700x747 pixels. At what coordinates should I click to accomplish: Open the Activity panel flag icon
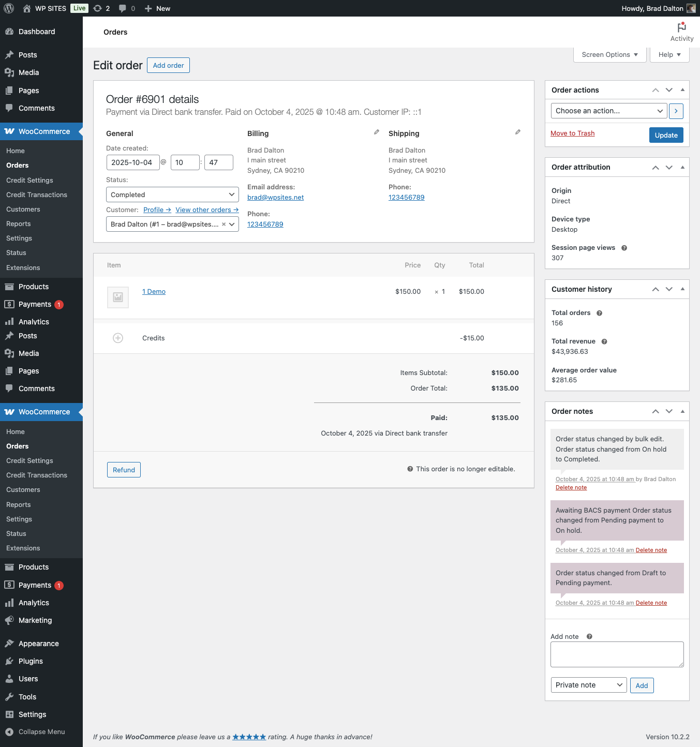pos(682,28)
